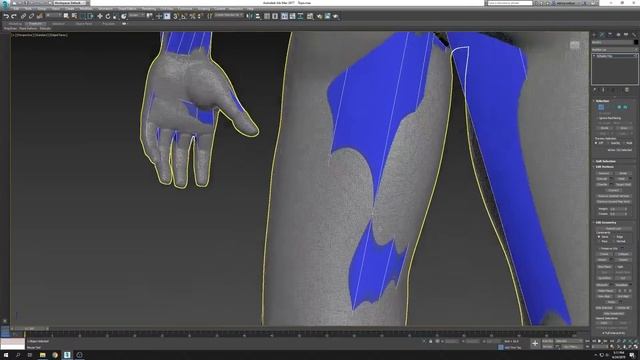Switch to the Hierarchy command panel
This screenshot has width=640, height=360.
[610, 35]
